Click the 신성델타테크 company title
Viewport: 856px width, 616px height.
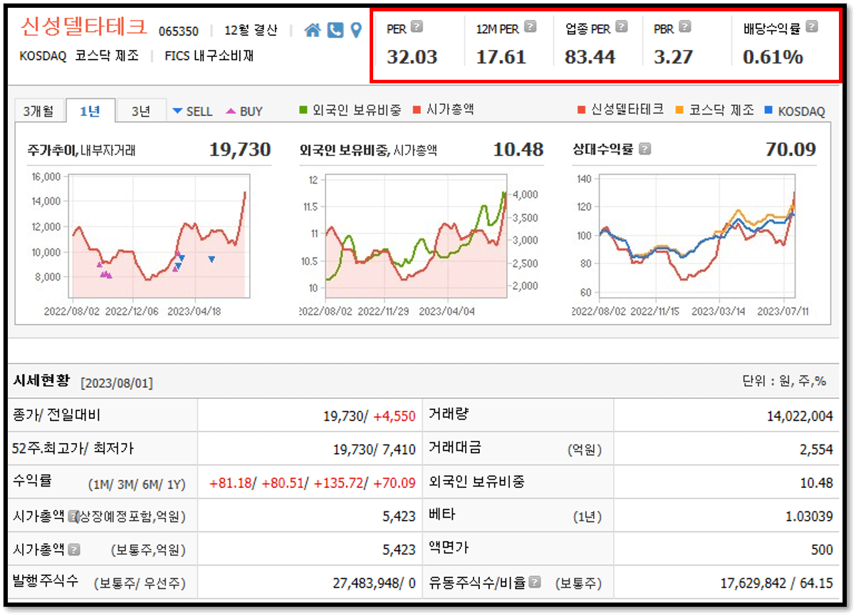83,27
